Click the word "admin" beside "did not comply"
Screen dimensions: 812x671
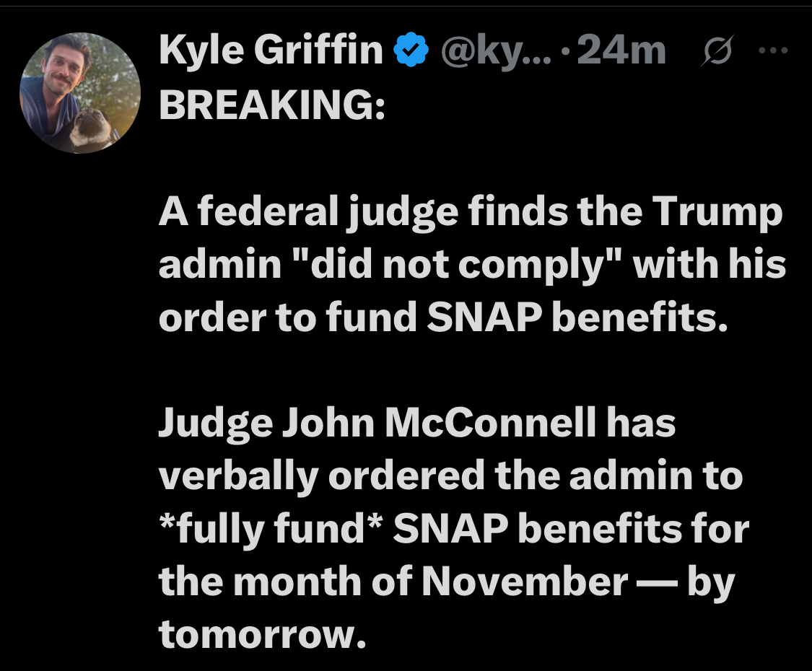click(220, 266)
